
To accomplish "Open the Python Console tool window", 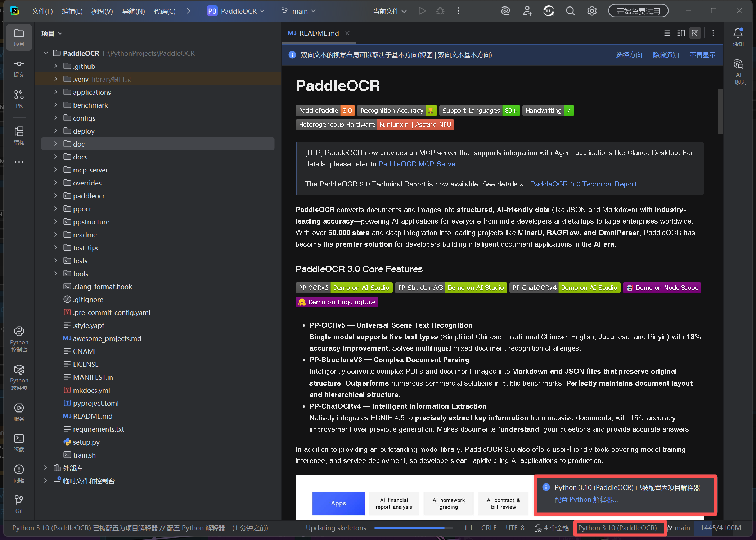I will (x=19, y=339).
